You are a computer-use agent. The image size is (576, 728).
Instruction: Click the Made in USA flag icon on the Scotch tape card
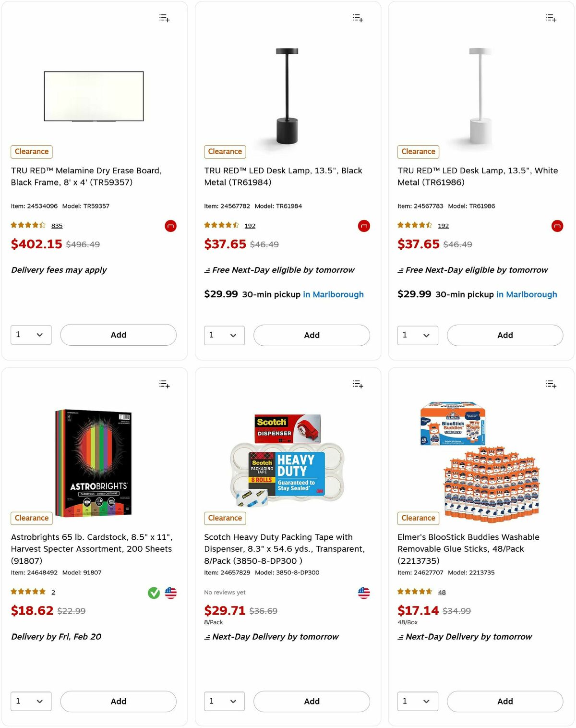pos(364,592)
